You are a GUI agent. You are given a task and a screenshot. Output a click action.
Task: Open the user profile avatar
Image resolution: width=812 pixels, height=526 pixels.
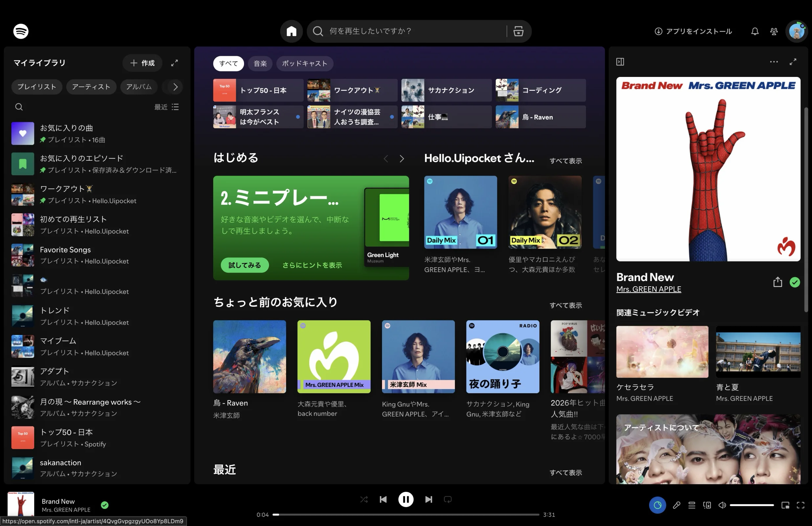[796, 31]
